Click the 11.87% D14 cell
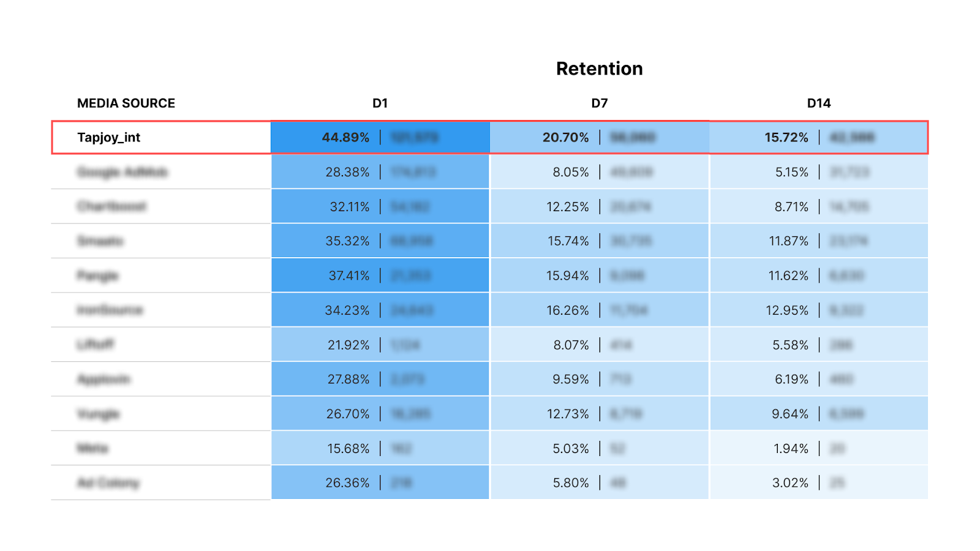The width and height of the screenshot is (980, 551). pyautogui.click(x=788, y=241)
